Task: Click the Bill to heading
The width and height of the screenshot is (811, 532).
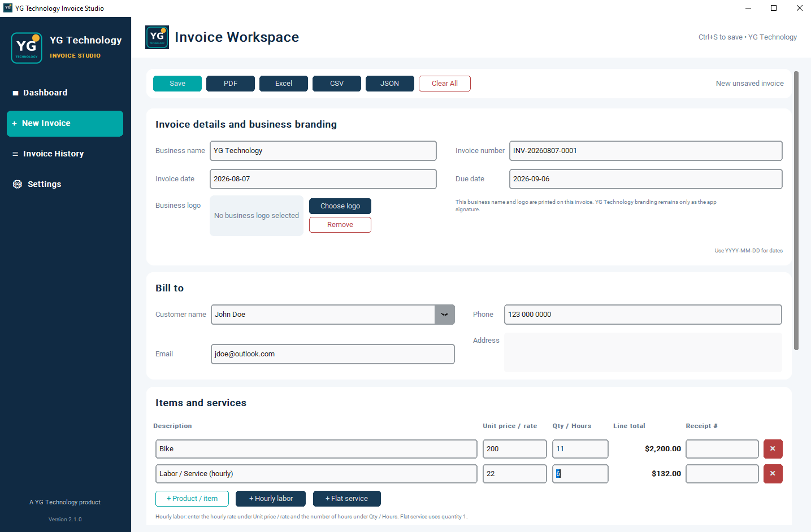Action: [170, 289]
